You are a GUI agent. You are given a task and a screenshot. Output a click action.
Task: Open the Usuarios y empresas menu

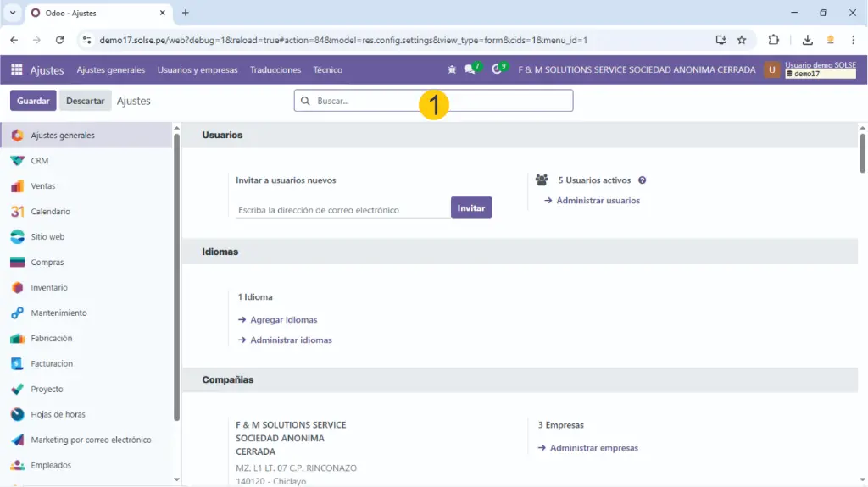[198, 70]
